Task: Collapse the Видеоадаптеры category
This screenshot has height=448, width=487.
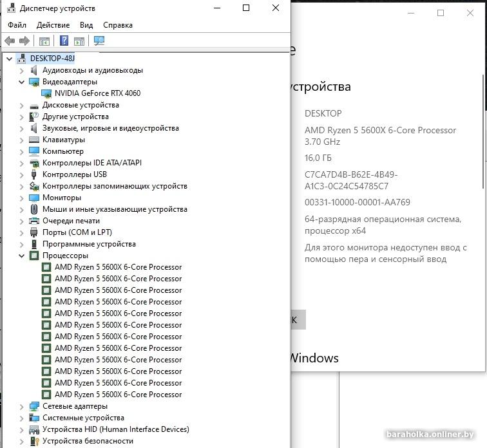Action: pyautogui.click(x=22, y=82)
